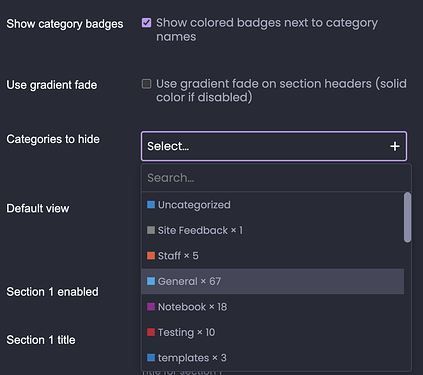Uncheck the Show category badges checkbox
Screen dimensions: 423x375
(x=146, y=23)
